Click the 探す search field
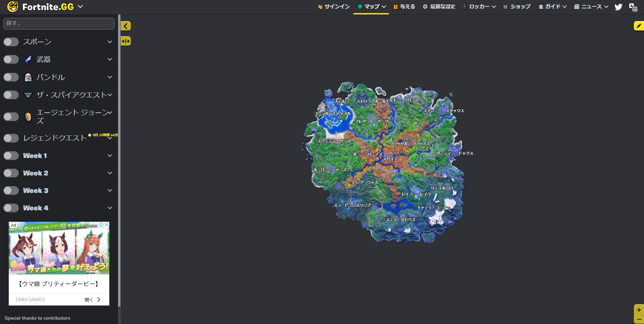Image resolution: width=644 pixels, height=324 pixels. coord(59,23)
